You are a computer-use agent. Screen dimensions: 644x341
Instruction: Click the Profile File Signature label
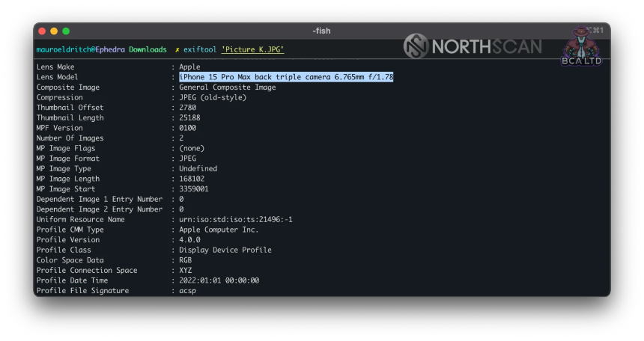point(82,291)
